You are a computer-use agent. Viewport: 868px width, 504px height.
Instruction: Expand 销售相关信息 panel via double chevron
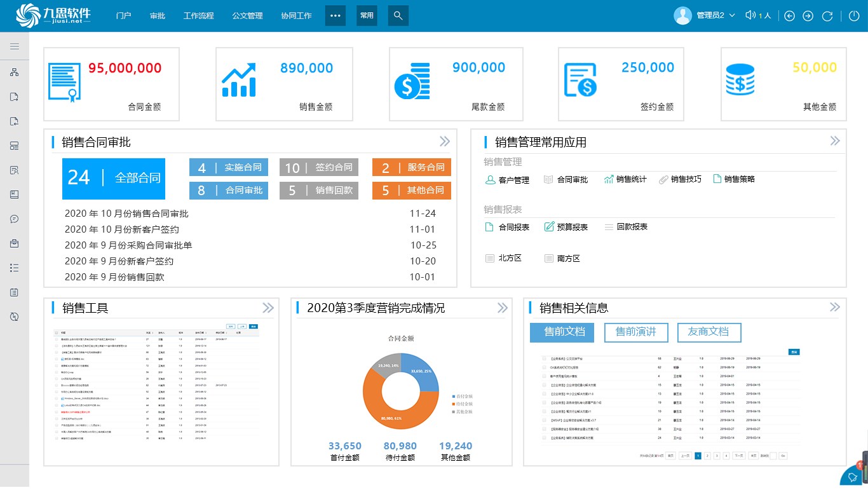[834, 307]
